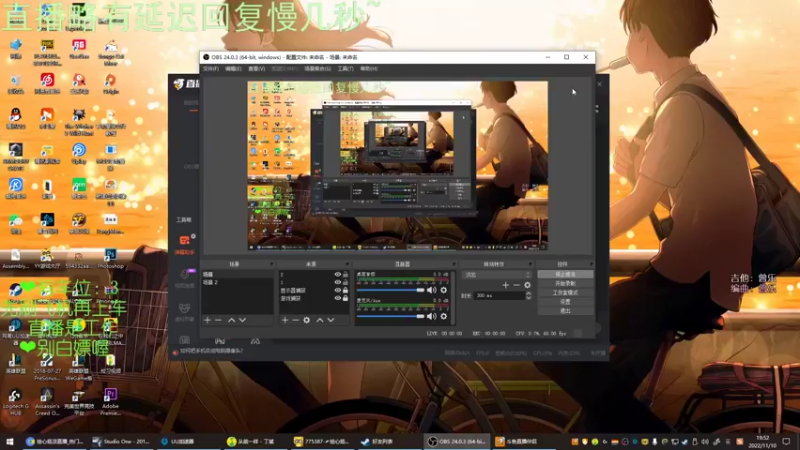Click the 桌面音频 volume slider
The image size is (800, 450).
(391, 290)
